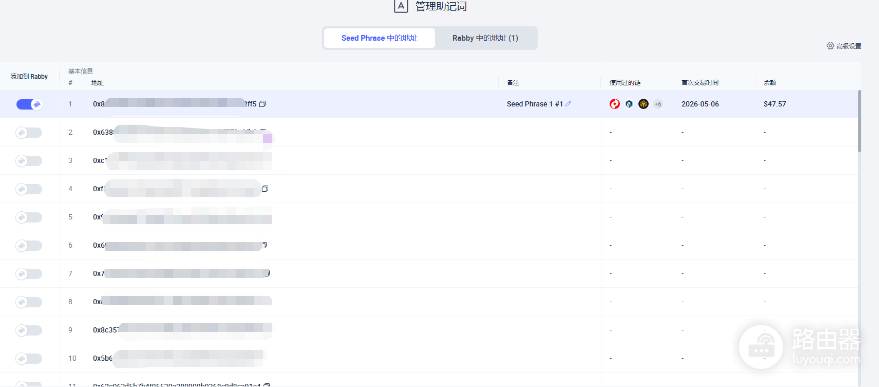
Task: Enable the Rabby toggle for address 6
Action: coord(29,245)
